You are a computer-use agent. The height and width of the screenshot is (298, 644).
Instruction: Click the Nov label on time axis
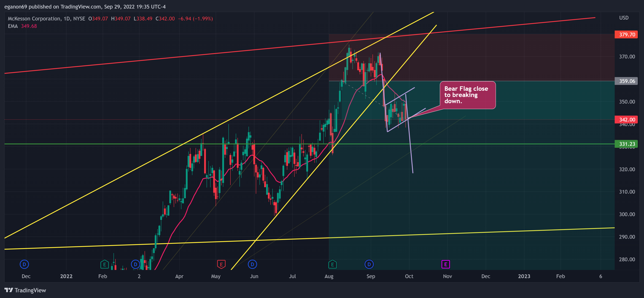[x=447, y=276]
